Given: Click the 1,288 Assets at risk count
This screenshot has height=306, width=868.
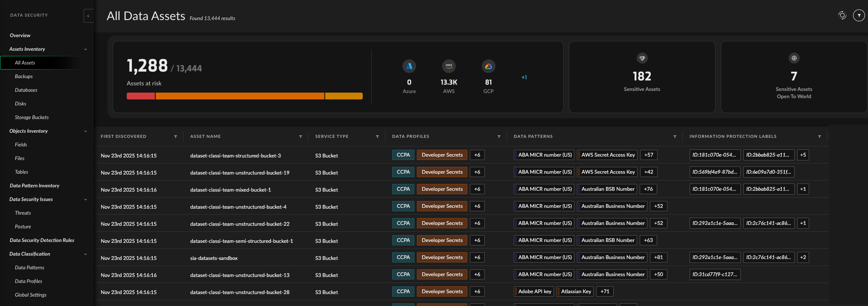Looking at the screenshot, I should click(x=147, y=66).
